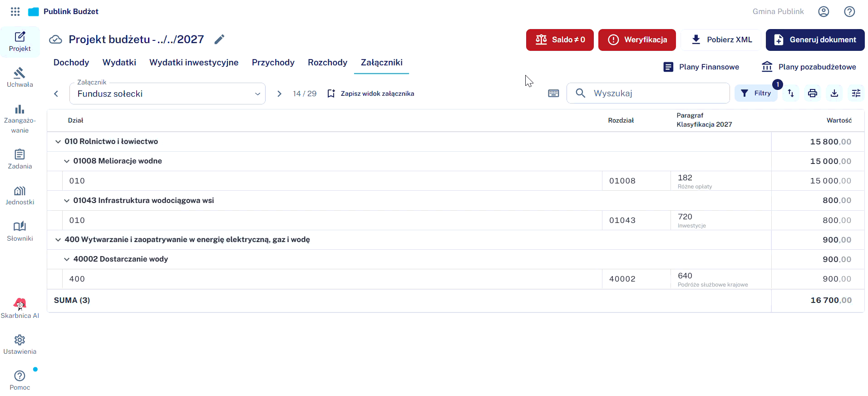Viewport: 868px width, 396px height.
Task: Click Pobierz XML button
Action: click(721, 40)
